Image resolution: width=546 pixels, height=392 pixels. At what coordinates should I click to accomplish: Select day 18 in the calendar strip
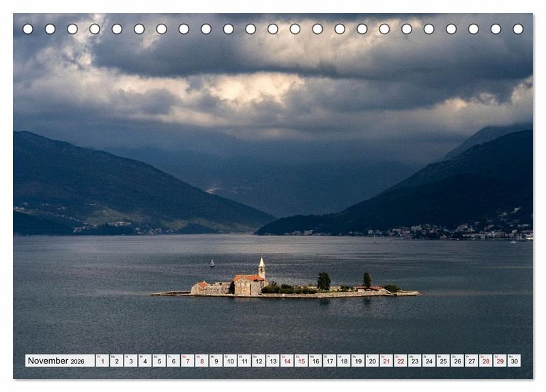tap(344, 361)
